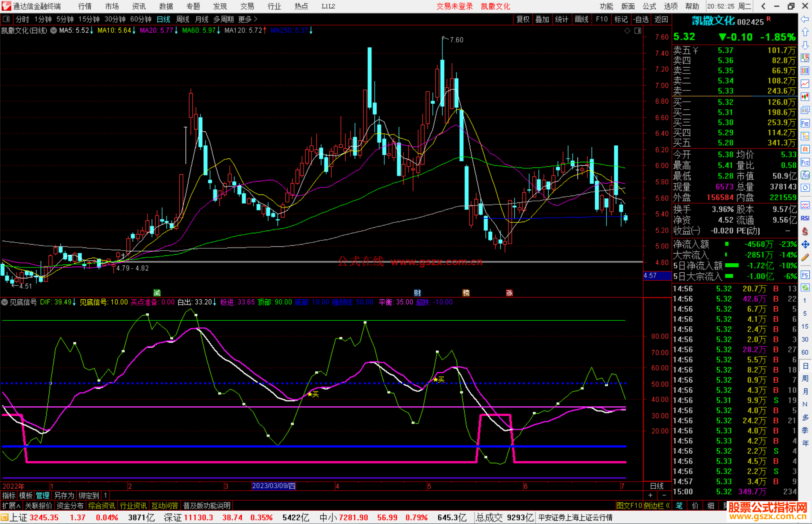Click the 4.57 price marker on the axis
Image resolution: width=812 pixels, height=524 pixels.
pyautogui.click(x=657, y=276)
